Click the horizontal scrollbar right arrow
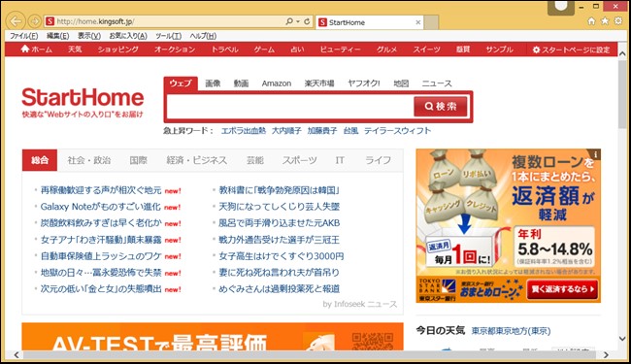Screen dimensions: 631x364 pos(606,354)
